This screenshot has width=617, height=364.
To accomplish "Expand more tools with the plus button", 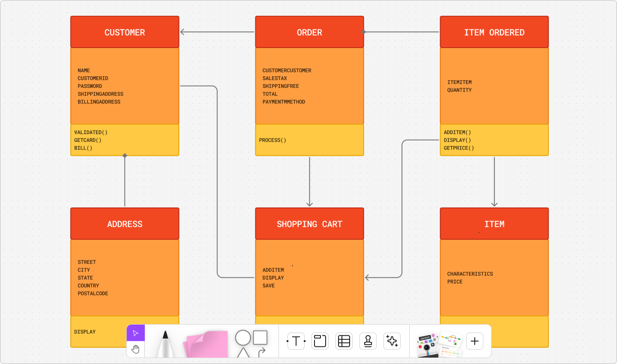I will (474, 341).
